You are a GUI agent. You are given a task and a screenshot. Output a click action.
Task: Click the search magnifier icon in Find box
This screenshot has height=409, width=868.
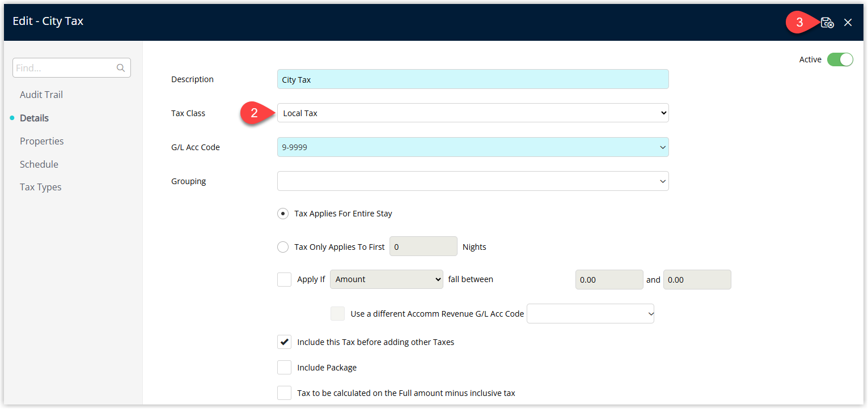click(121, 68)
